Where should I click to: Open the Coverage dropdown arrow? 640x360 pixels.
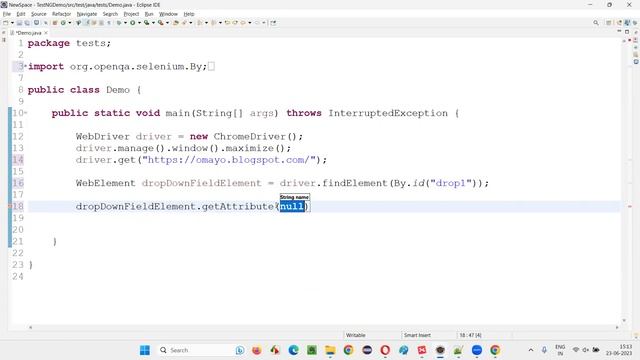(153, 23)
